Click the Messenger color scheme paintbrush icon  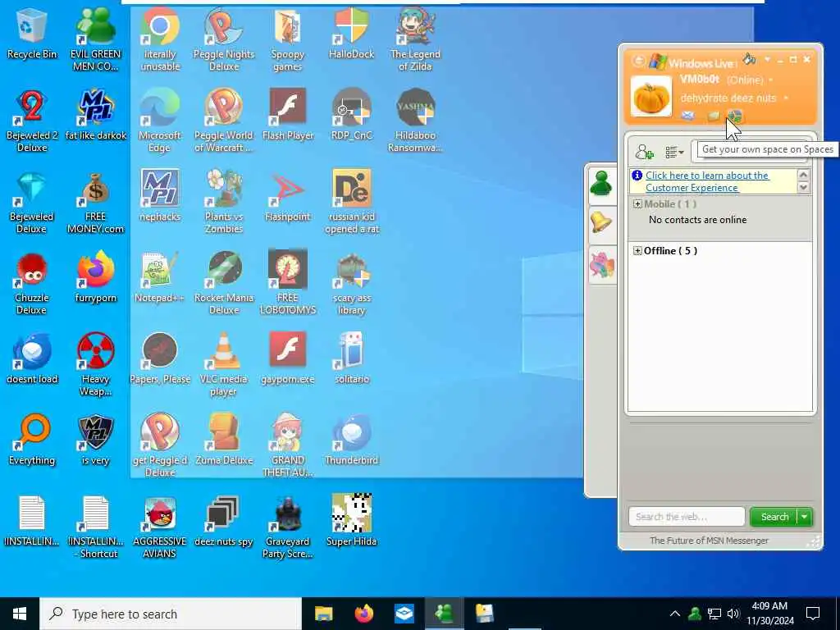[750, 58]
